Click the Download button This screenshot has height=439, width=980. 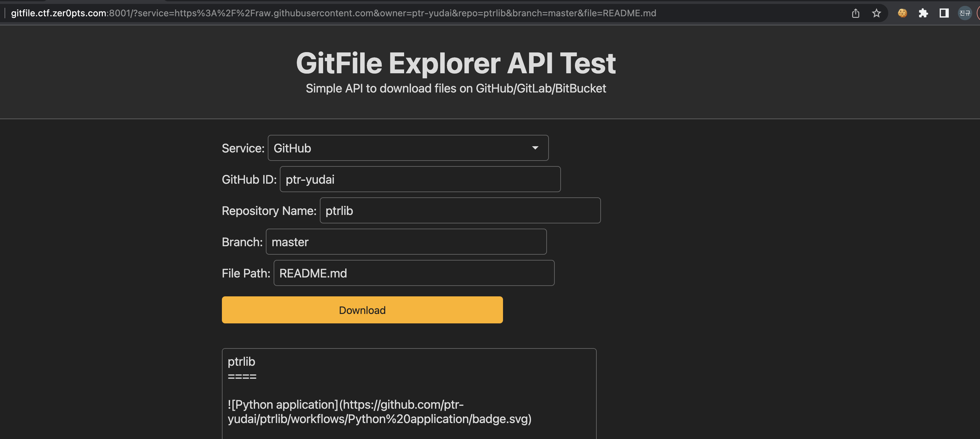click(362, 310)
